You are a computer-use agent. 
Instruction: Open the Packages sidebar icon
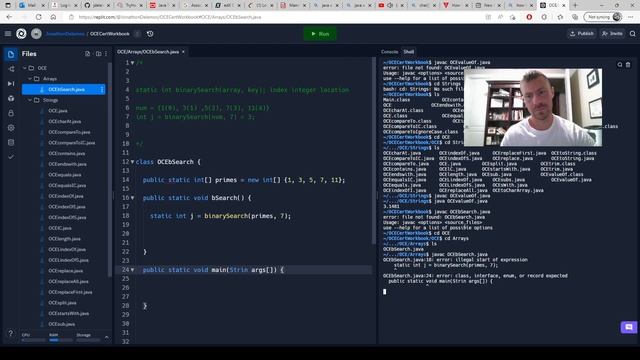[11, 98]
